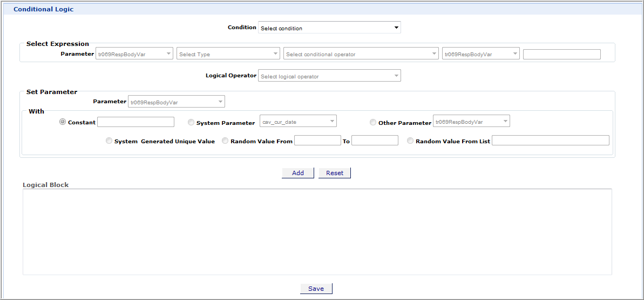Click the Add button
This screenshot has width=644, height=300.
pos(298,173)
